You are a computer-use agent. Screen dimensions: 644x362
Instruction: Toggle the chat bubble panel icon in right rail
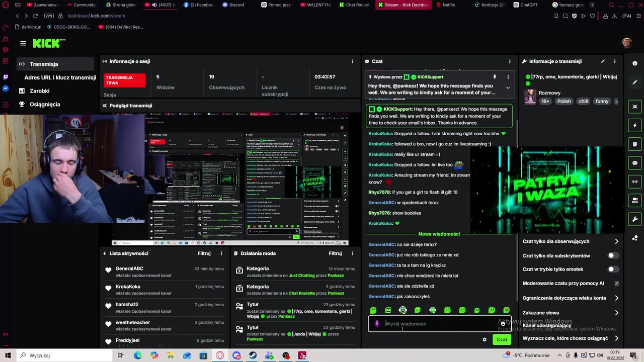(x=635, y=163)
